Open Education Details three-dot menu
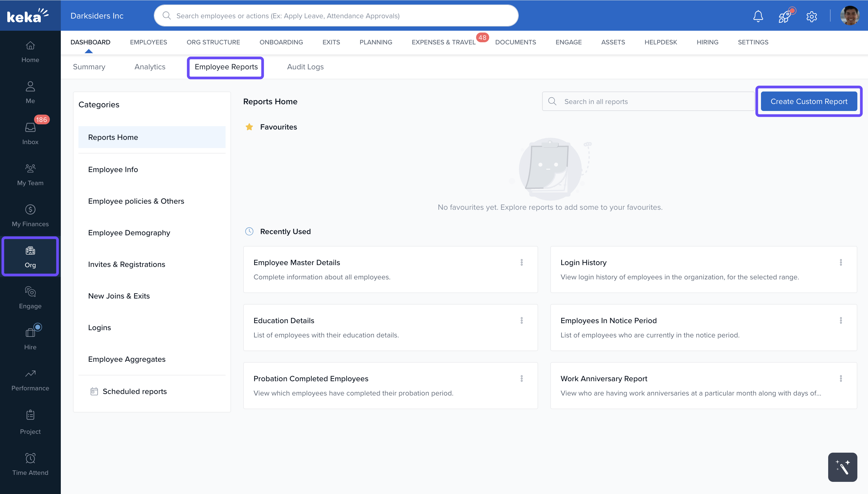 pyautogui.click(x=521, y=320)
